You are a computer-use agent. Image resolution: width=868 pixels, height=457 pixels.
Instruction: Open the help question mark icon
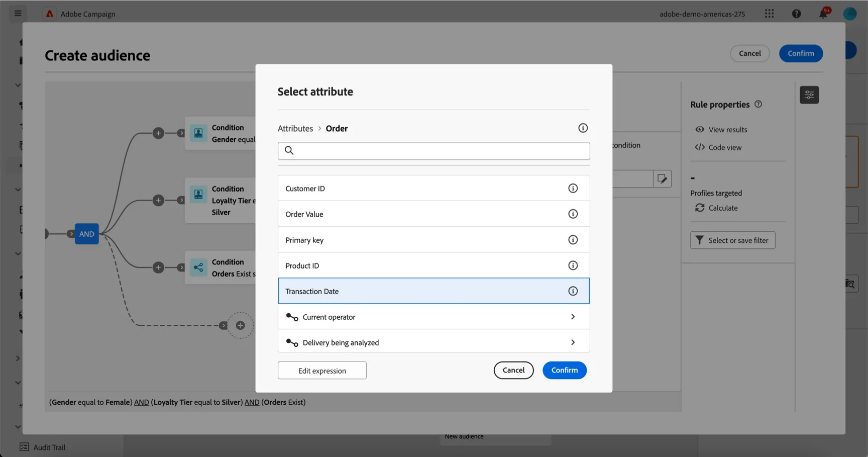[796, 14]
